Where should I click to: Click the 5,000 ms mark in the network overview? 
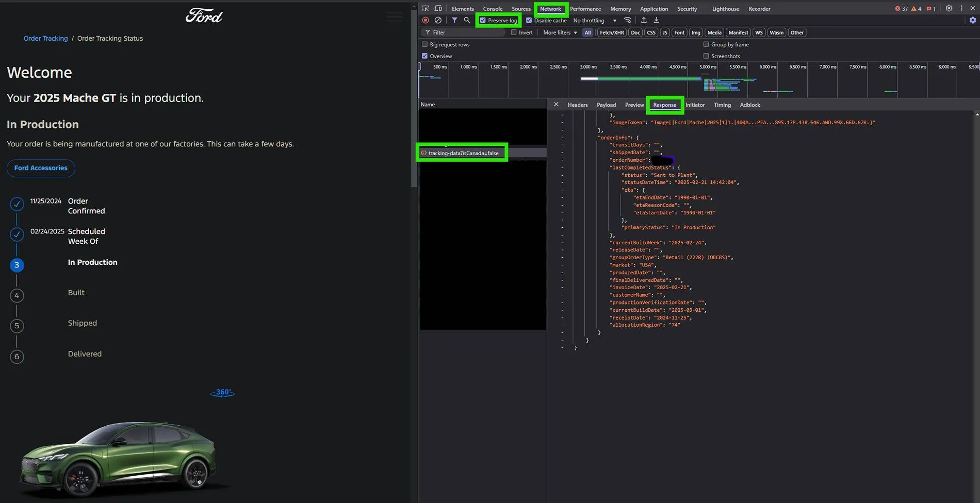pyautogui.click(x=708, y=67)
